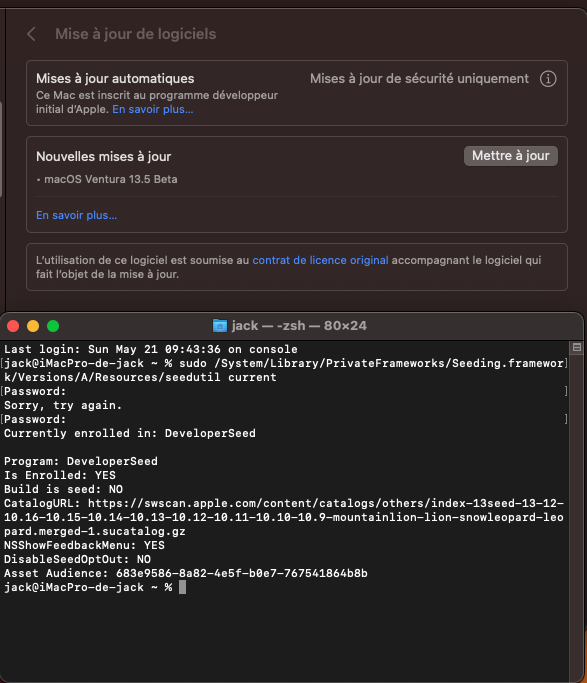Focus the Terminal prompt cursor on the last line

(x=182, y=587)
